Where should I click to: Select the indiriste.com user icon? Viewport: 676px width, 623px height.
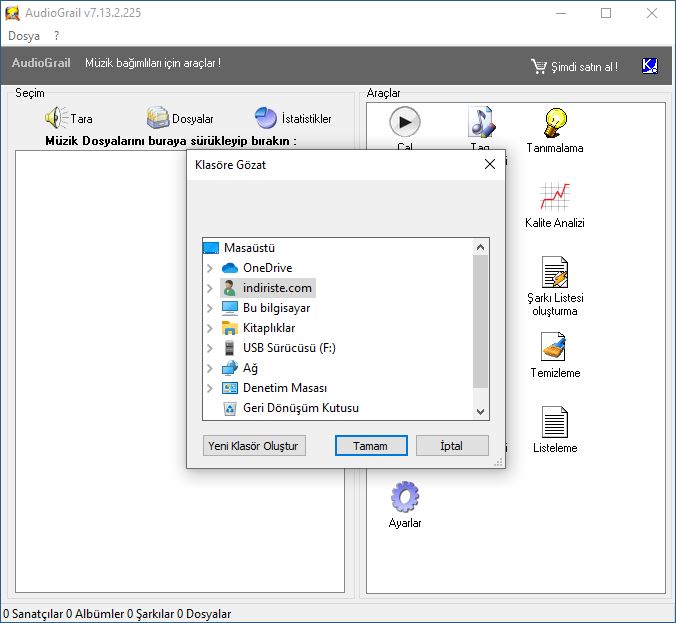click(229, 288)
